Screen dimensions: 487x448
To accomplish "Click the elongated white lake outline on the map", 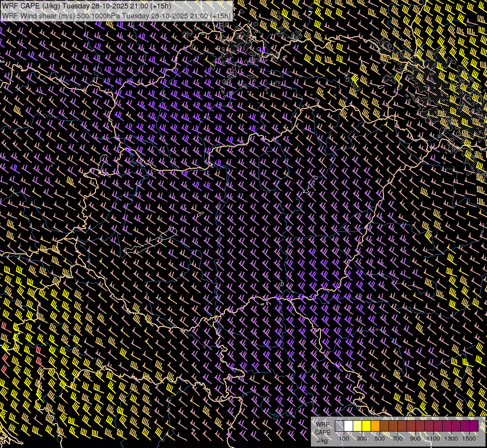I will [x=152, y=240].
